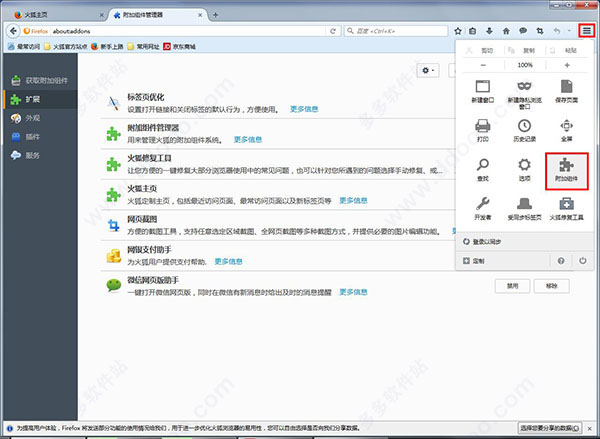Click the screenshot crop toolbar icon
Image resolution: width=600 pixels, height=439 pixels.
pos(540,31)
